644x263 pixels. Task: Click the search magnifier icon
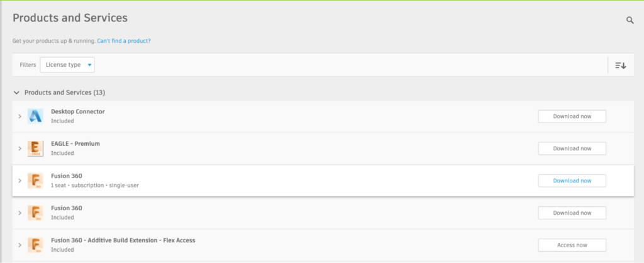pos(630,21)
